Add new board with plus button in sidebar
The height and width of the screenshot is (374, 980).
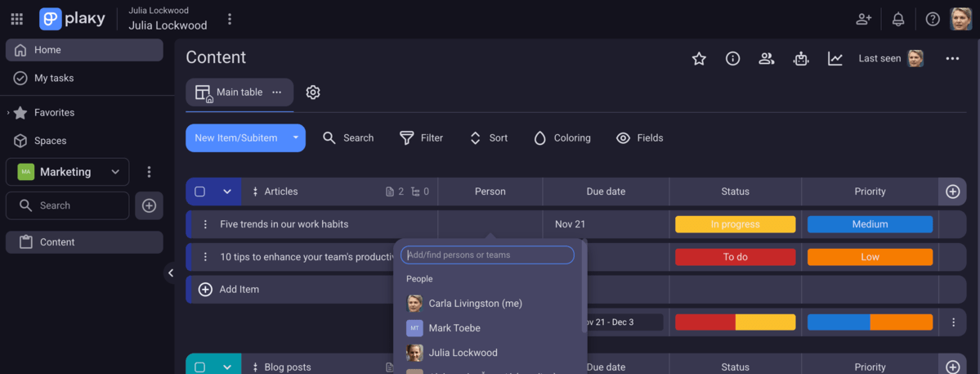pos(149,205)
